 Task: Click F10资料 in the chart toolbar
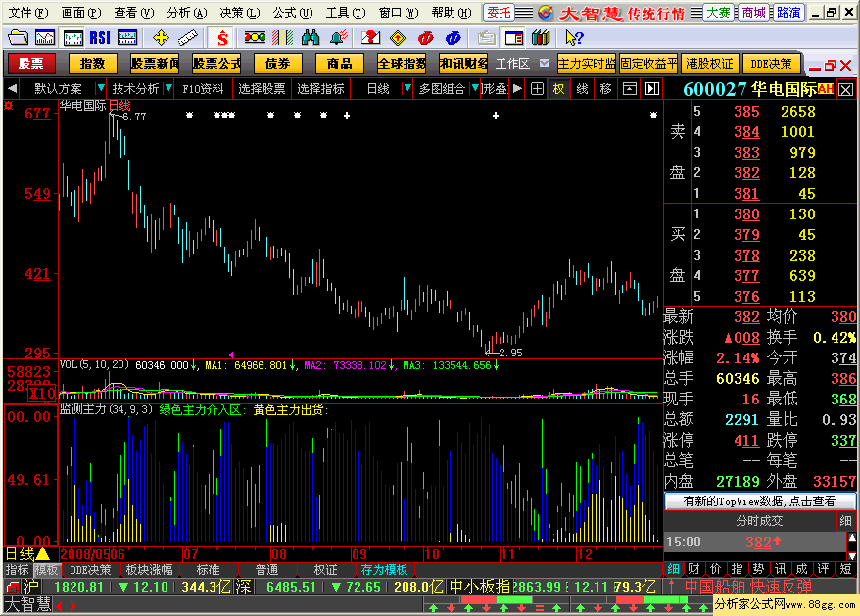[x=203, y=88]
